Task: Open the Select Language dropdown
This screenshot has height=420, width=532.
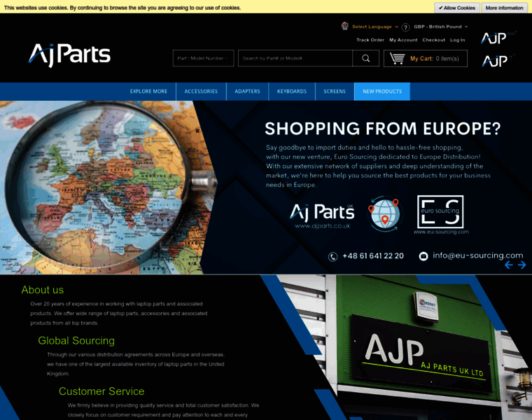Action: pos(375,27)
